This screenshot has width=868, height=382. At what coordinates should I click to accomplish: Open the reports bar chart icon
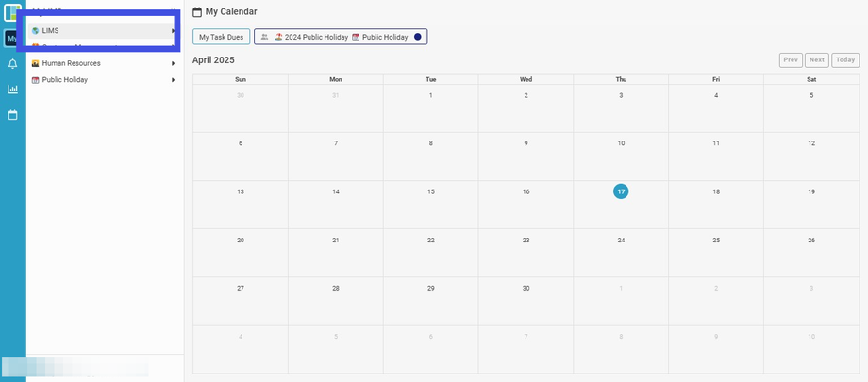click(13, 90)
